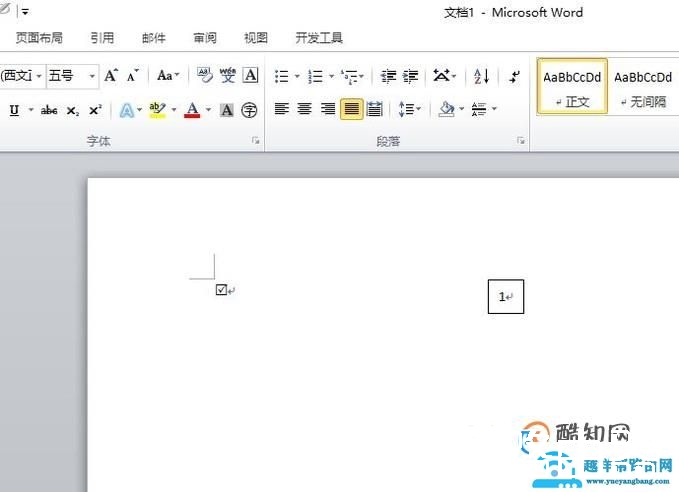Apply the red font color

(192, 110)
